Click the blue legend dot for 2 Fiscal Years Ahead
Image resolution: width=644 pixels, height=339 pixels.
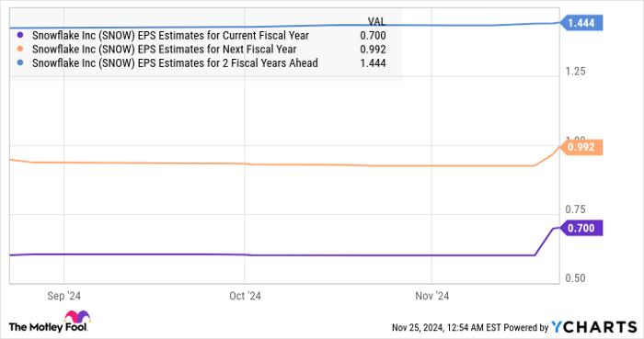click(x=20, y=62)
